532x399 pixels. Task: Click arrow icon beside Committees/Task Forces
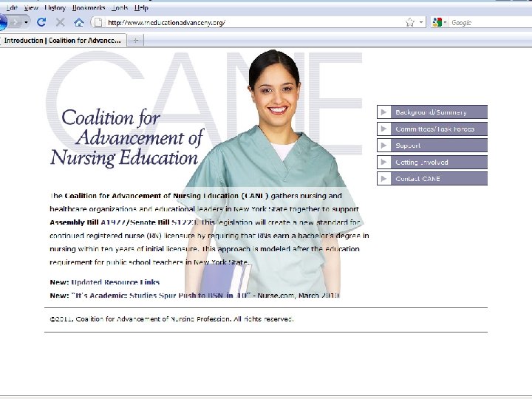[x=384, y=129]
